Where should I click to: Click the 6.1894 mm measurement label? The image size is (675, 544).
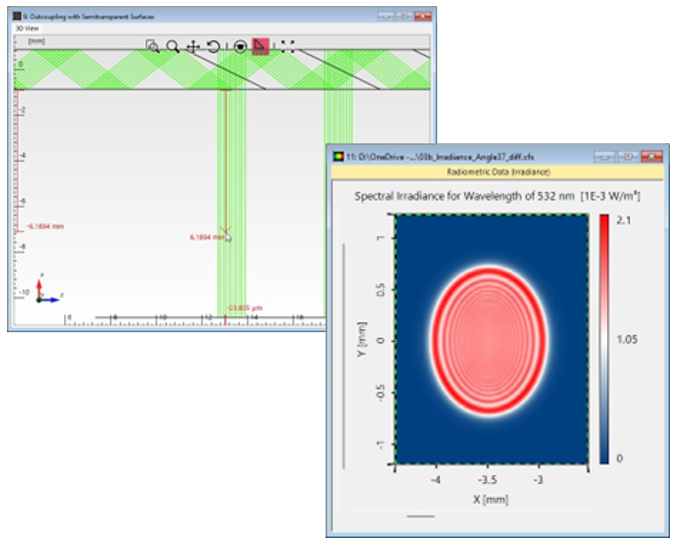coord(206,237)
